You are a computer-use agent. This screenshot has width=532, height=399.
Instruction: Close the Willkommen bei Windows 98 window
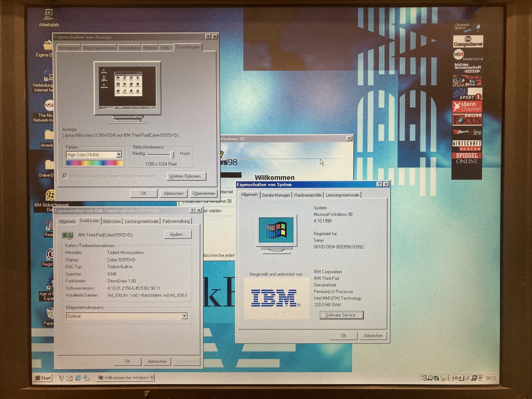[x=349, y=138]
